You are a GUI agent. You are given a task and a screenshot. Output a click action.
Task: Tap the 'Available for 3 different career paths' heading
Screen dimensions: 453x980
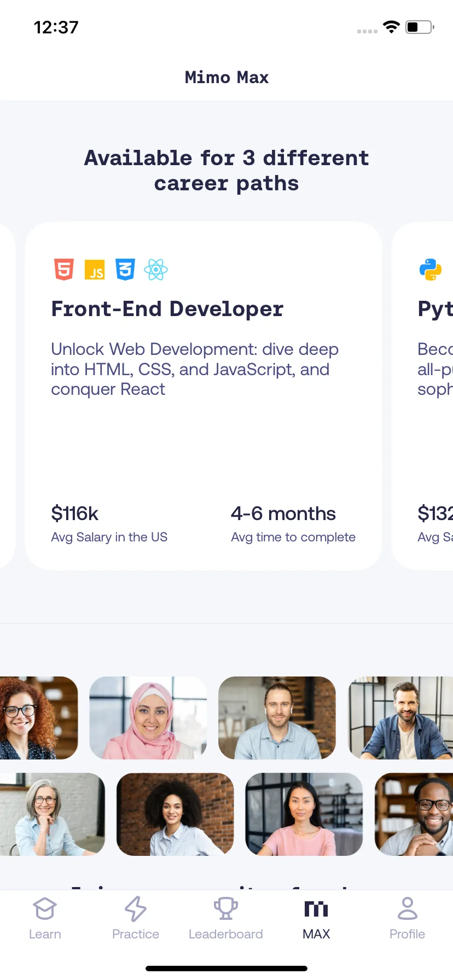(x=226, y=171)
